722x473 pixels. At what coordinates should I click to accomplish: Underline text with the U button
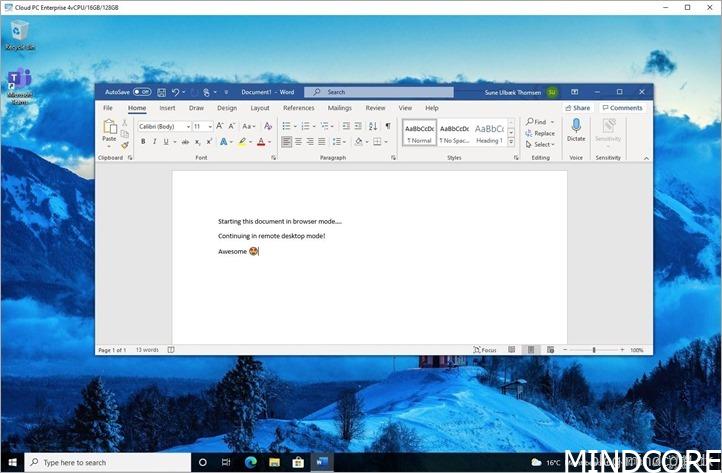(166, 142)
